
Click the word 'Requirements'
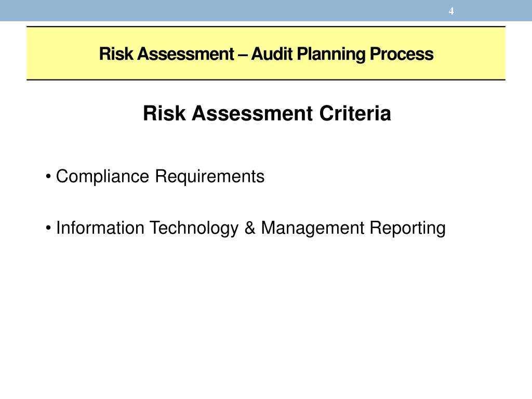(210, 177)
